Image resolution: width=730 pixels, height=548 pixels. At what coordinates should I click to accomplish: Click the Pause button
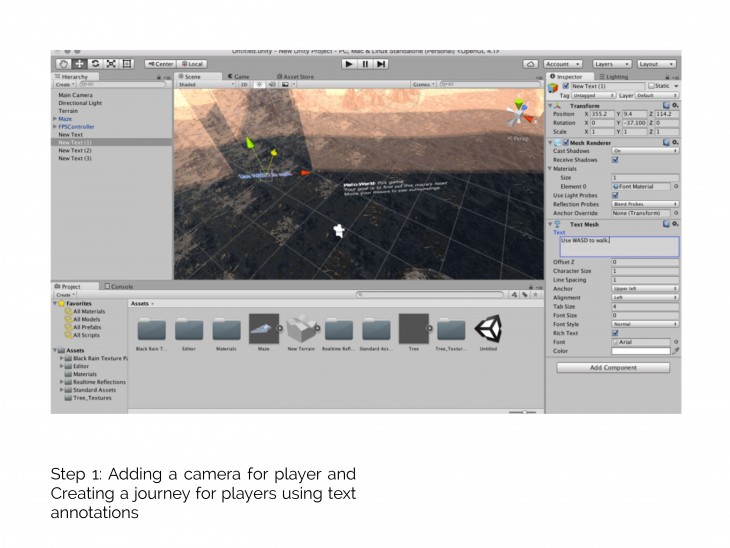click(x=365, y=64)
